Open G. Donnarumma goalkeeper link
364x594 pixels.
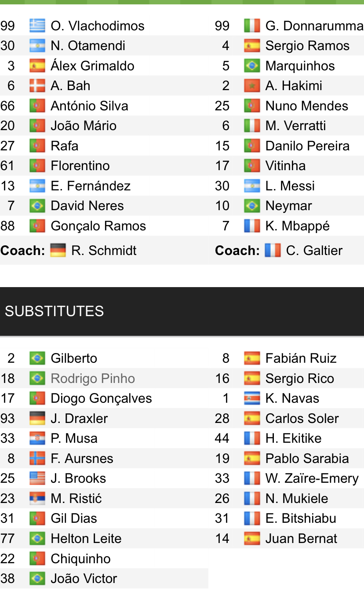coord(314,26)
